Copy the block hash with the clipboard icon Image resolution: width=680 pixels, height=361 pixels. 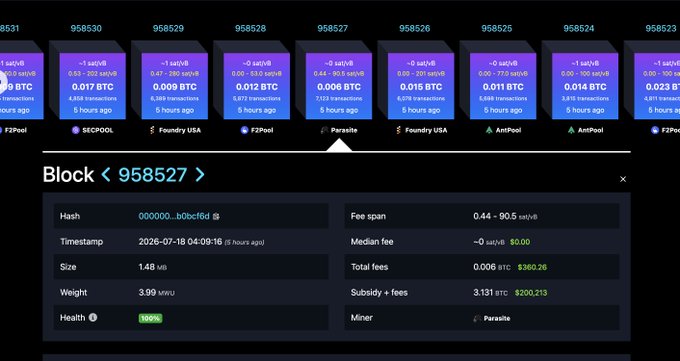216,216
